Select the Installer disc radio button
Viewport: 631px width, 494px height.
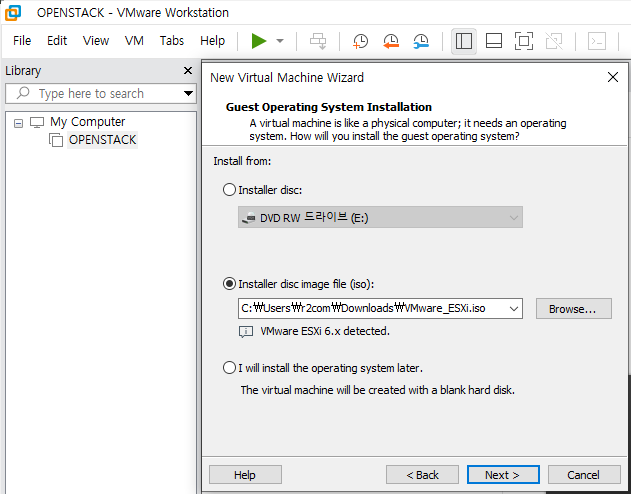(x=229, y=190)
